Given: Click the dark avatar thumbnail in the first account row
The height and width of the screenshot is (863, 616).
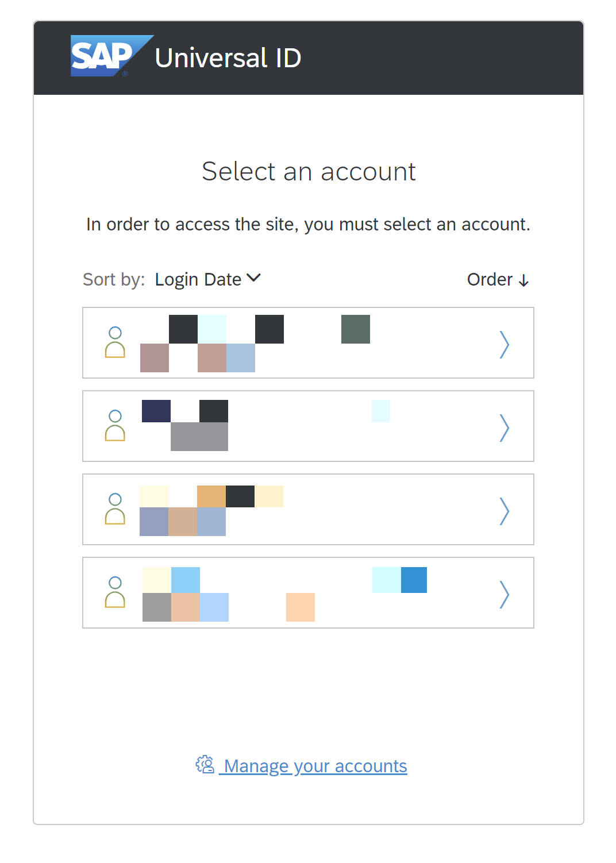Looking at the screenshot, I should [x=183, y=329].
